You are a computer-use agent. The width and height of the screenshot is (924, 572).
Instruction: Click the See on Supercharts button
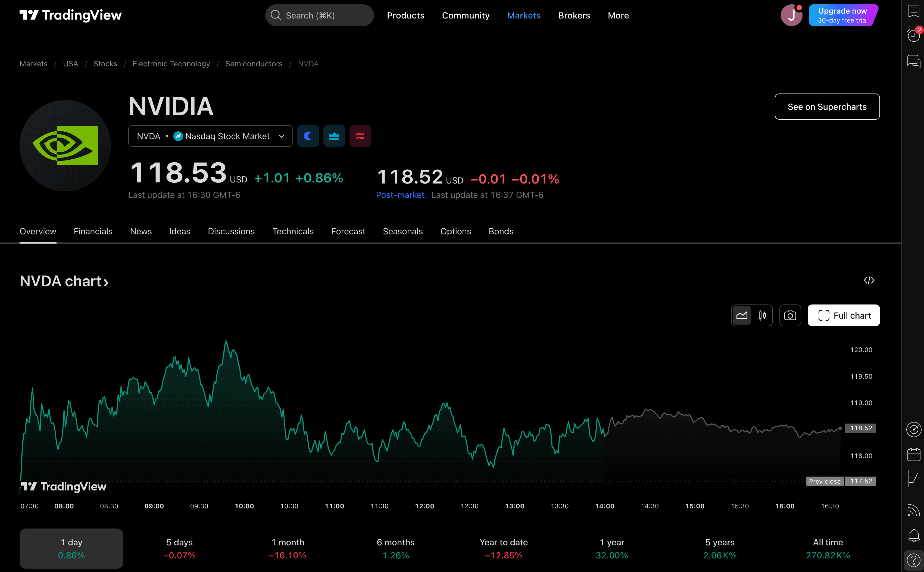click(827, 107)
